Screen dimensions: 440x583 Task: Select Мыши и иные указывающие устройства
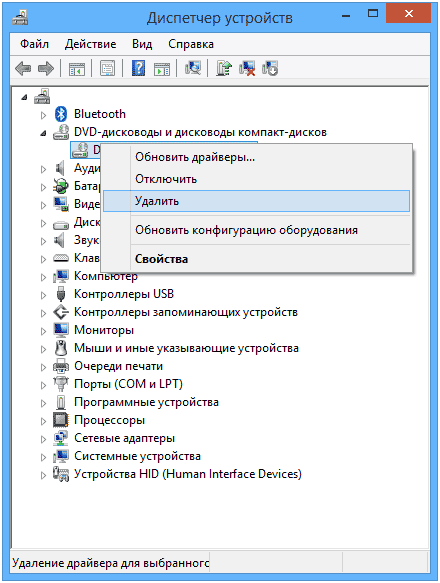tap(186, 348)
